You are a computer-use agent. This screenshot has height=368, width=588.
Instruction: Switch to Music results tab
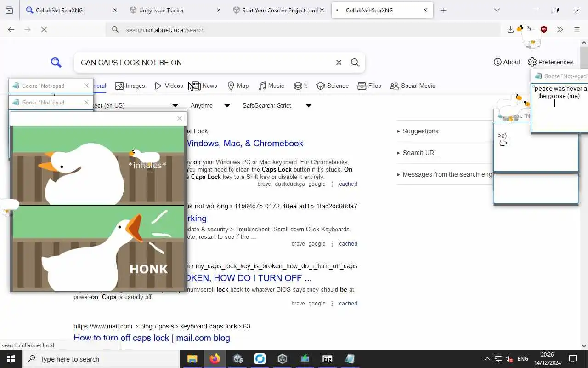[x=271, y=86]
